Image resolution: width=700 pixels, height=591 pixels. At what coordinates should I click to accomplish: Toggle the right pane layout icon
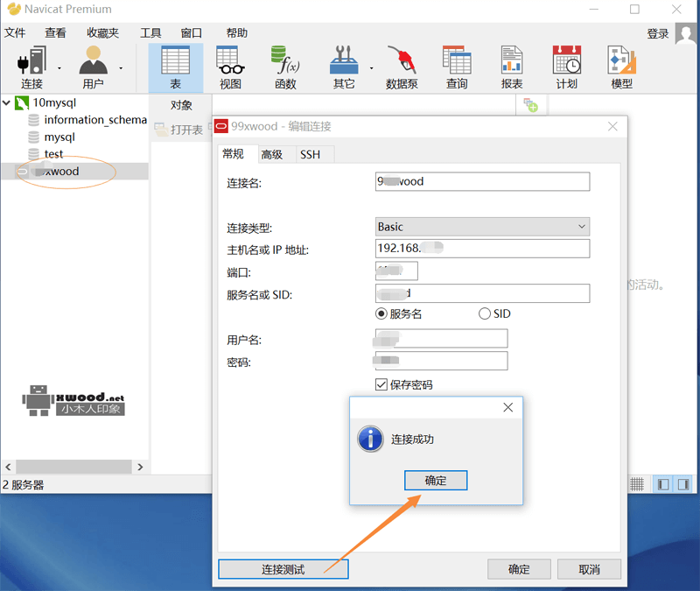pos(683,484)
